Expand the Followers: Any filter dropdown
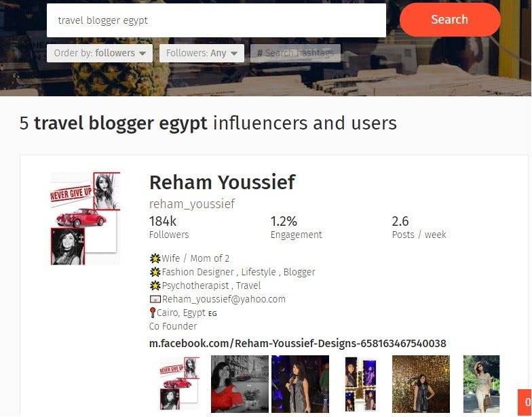532x417 pixels. (x=202, y=53)
